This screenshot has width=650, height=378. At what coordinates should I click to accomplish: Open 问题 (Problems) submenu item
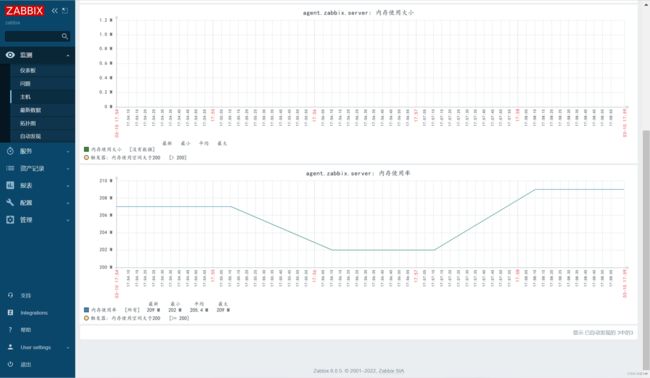25,84
